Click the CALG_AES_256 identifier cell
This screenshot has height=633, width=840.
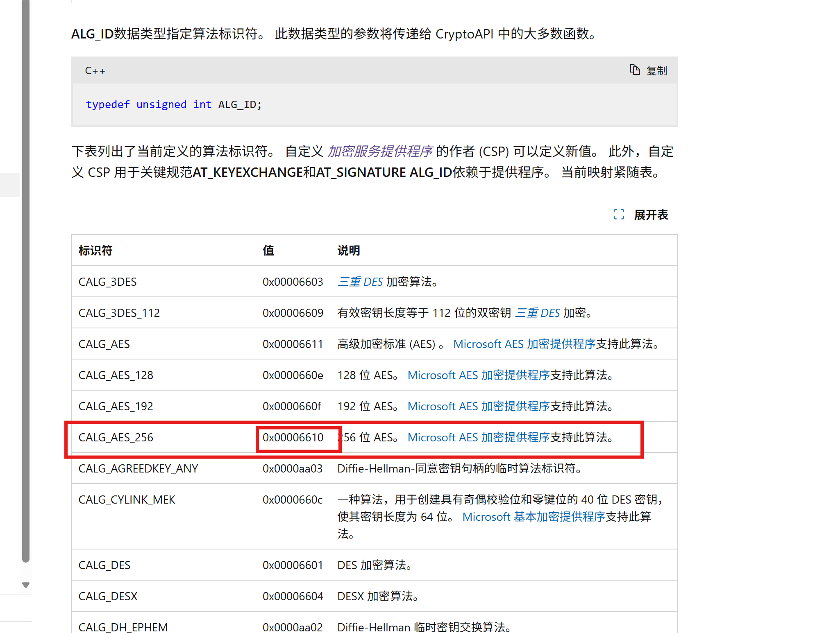click(116, 437)
